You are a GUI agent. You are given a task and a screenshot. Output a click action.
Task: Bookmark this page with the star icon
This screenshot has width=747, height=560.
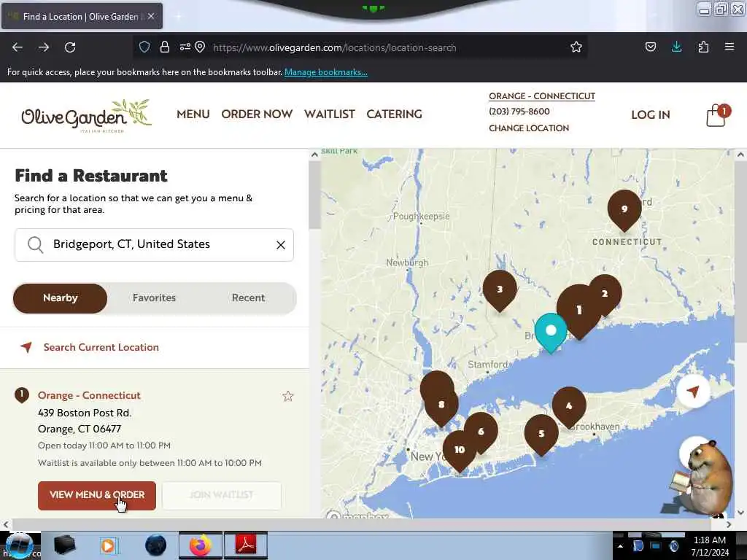576,47
